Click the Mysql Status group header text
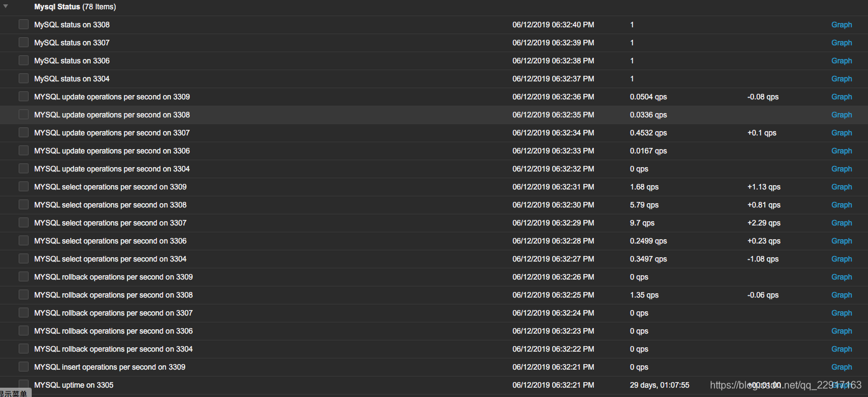This screenshot has height=397, width=868. point(75,7)
